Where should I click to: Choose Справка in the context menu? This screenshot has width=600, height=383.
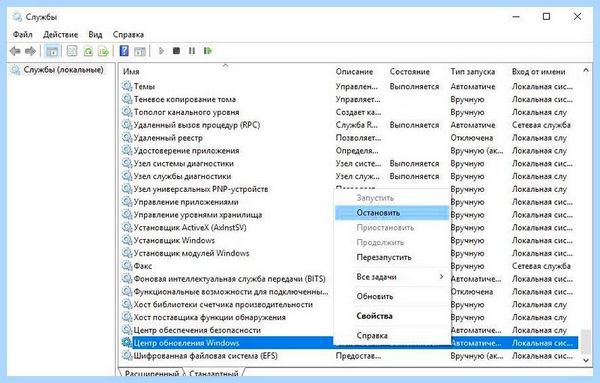pos(392,335)
